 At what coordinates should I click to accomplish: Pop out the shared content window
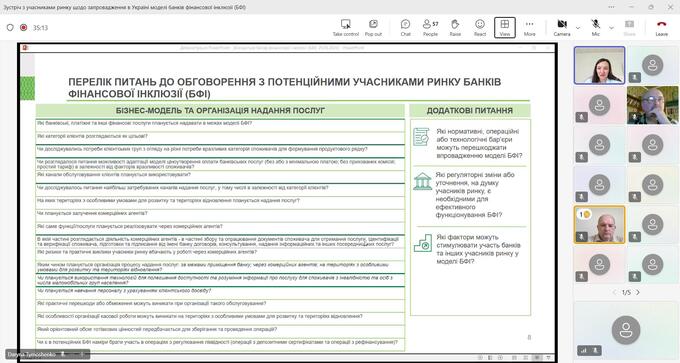point(373,28)
